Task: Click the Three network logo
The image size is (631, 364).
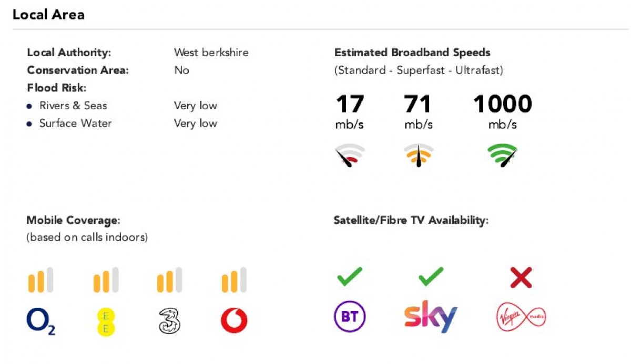Action: tap(169, 321)
